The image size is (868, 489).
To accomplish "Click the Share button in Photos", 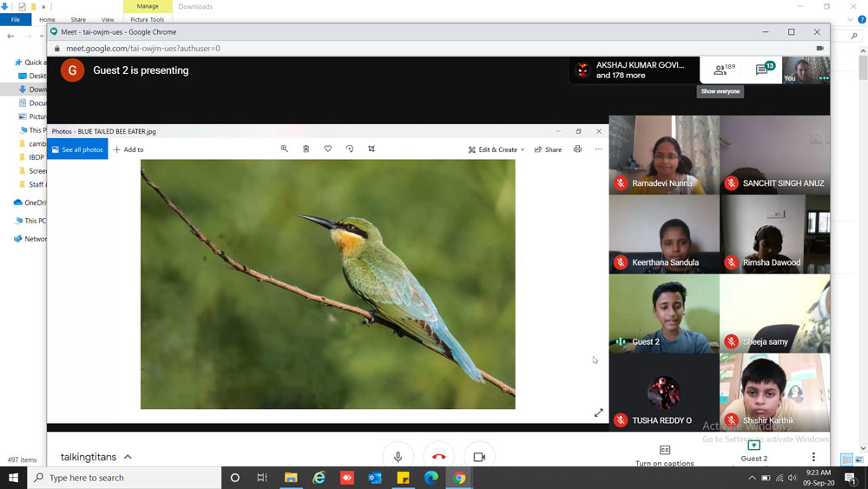I will (x=548, y=149).
